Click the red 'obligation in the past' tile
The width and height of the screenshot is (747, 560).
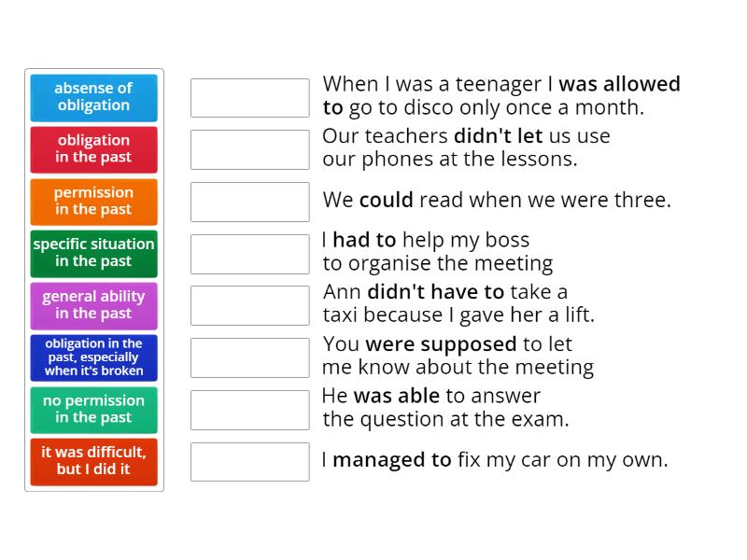[x=93, y=149]
